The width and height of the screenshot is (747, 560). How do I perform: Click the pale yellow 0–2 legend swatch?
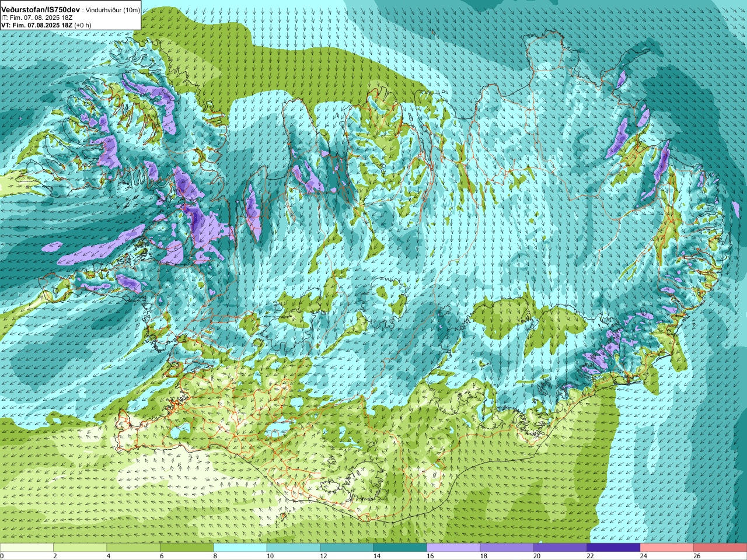[27, 548]
